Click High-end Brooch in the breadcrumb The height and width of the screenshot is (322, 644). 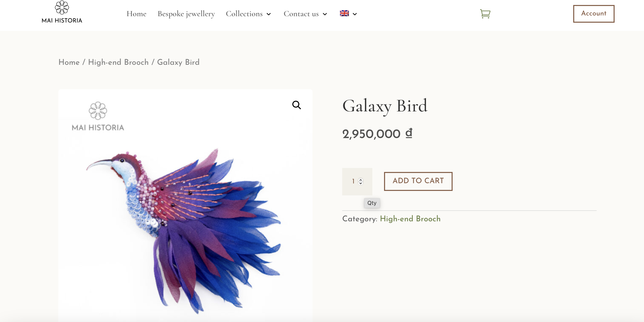(118, 62)
